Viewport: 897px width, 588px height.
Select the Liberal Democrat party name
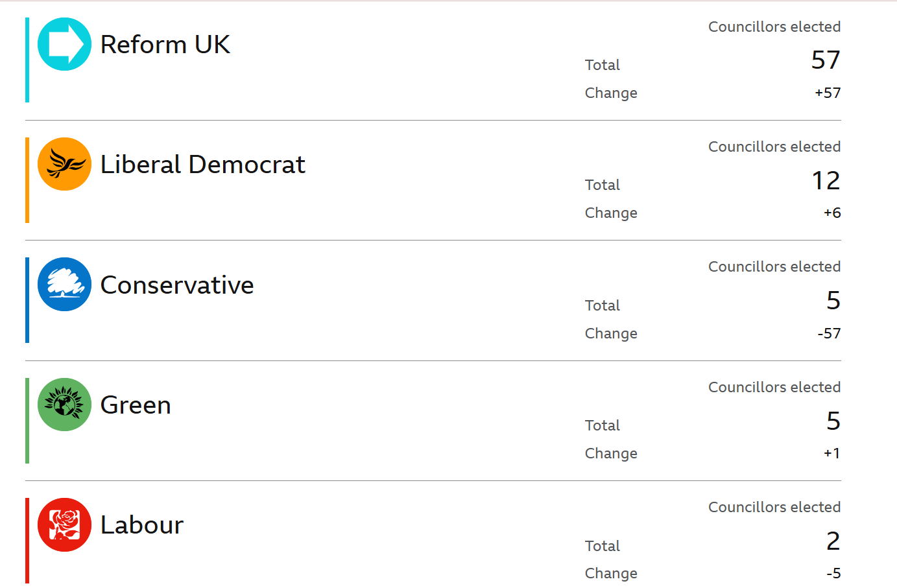[x=202, y=165]
